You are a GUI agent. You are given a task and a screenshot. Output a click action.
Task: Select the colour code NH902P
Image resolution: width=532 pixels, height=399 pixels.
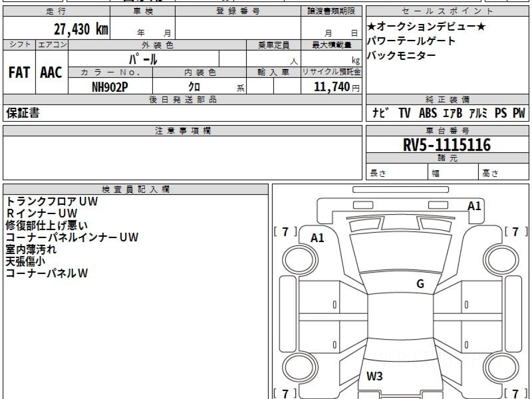(x=110, y=87)
